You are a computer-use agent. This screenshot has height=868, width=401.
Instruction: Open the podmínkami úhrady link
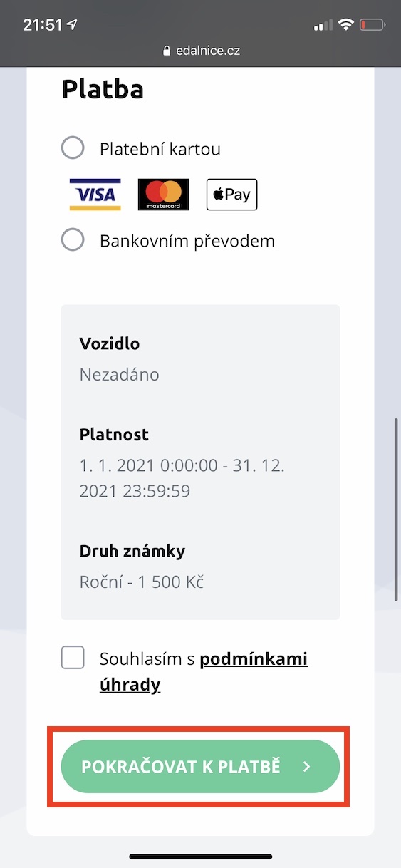(x=204, y=672)
